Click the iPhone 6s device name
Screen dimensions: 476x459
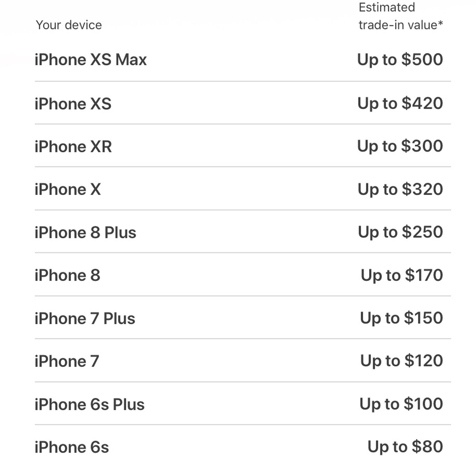click(x=72, y=447)
